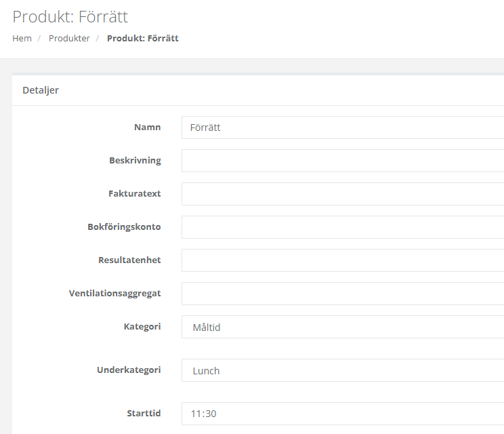
Task: Open the Starttid field showing 11:30
Action: coord(342,414)
